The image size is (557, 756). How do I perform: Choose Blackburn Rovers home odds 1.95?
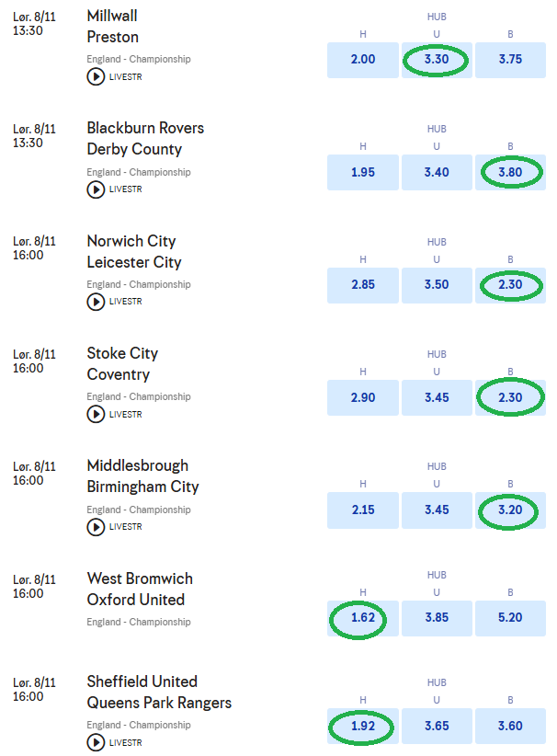point(363,172)
